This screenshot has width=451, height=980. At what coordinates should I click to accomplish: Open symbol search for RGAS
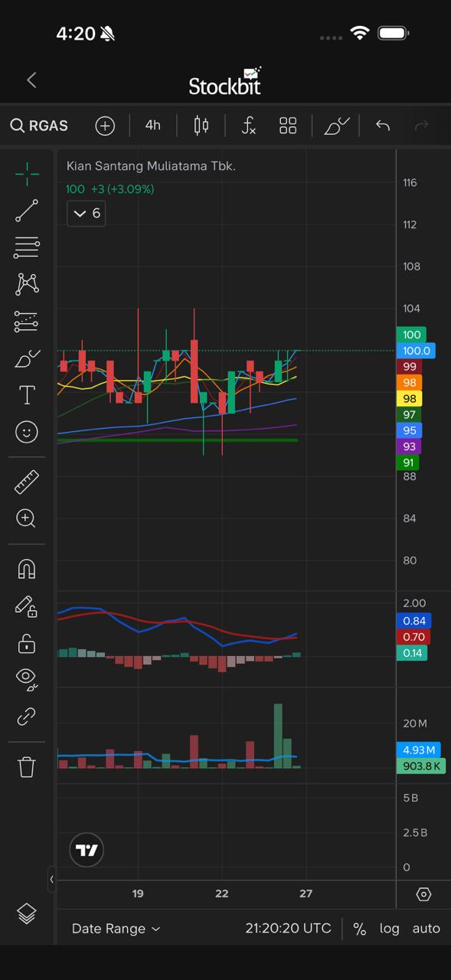tap(40, 126)
